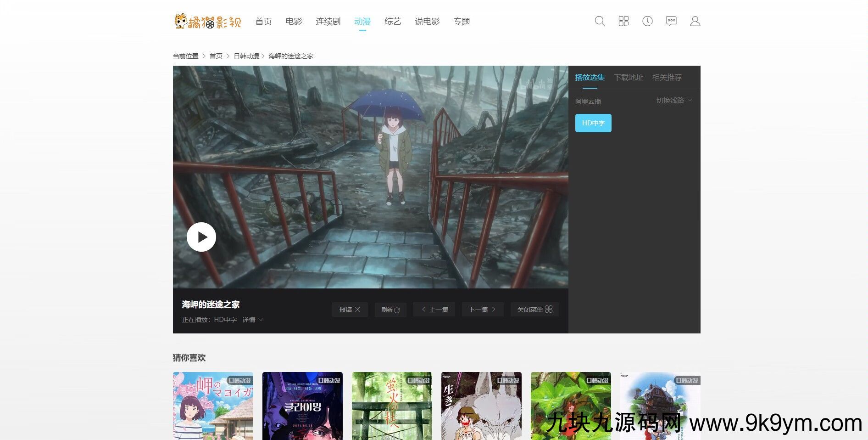Refresh the player with 刷新 button
The width and height of the screenshot is (868, 440).
click(390, 310)
